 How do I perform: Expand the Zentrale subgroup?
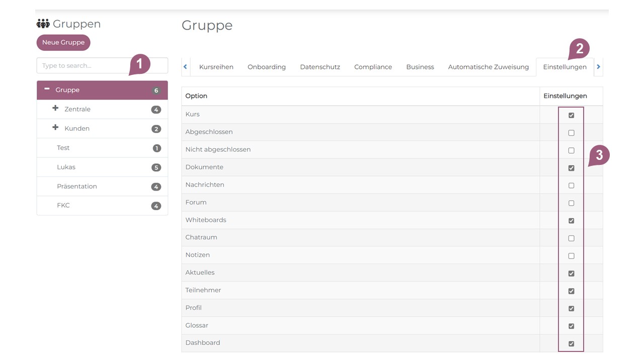point(55,109)
